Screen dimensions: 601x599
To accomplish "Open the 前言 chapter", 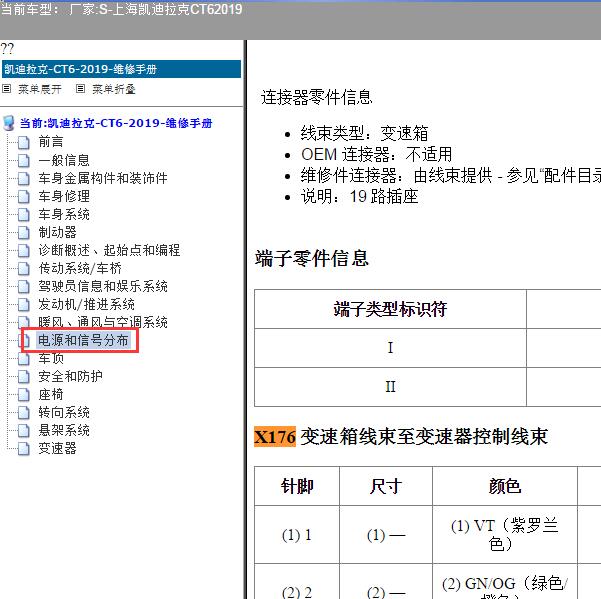I will pyautogui.click(x=51, y=142).
